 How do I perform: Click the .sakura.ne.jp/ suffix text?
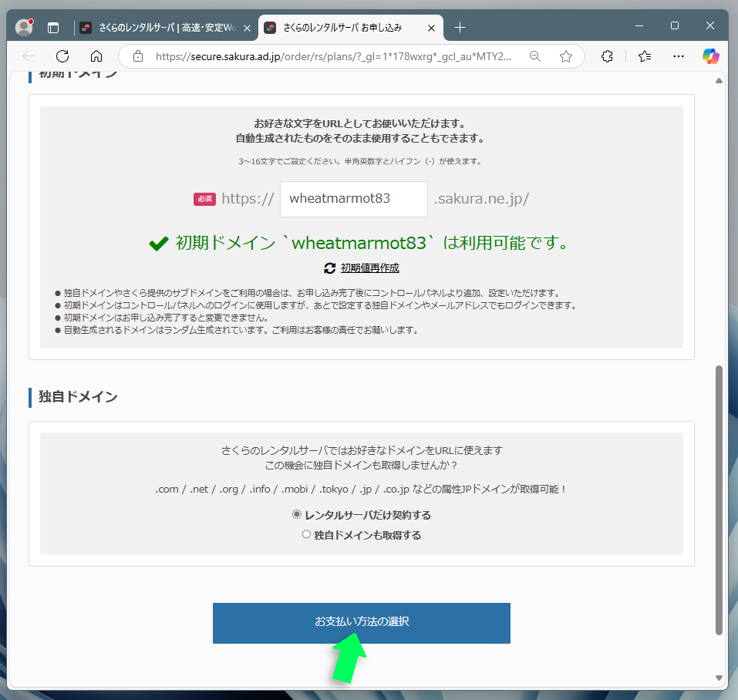pos(481,199)
